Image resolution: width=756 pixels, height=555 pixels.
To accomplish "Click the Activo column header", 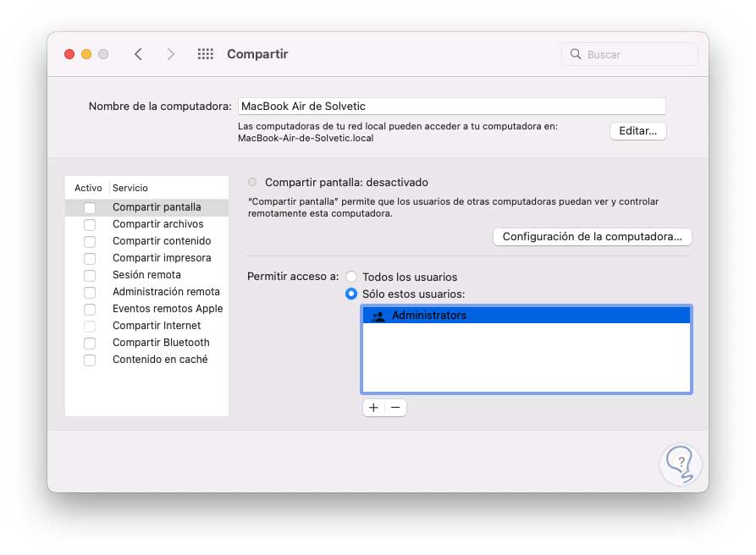I will 88,188.
